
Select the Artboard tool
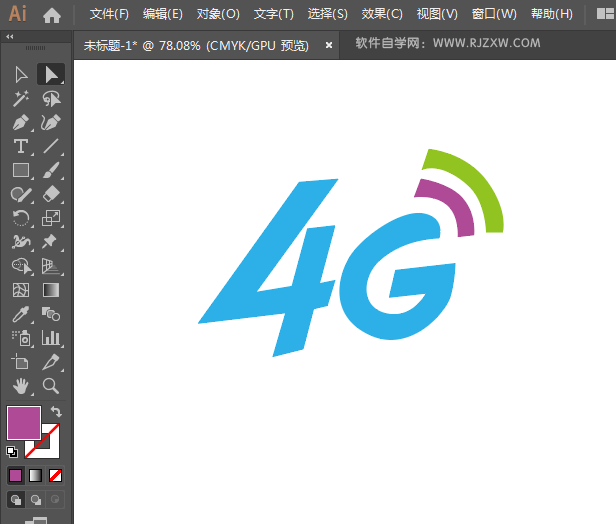pyautogui.click(x=21, y=362)
